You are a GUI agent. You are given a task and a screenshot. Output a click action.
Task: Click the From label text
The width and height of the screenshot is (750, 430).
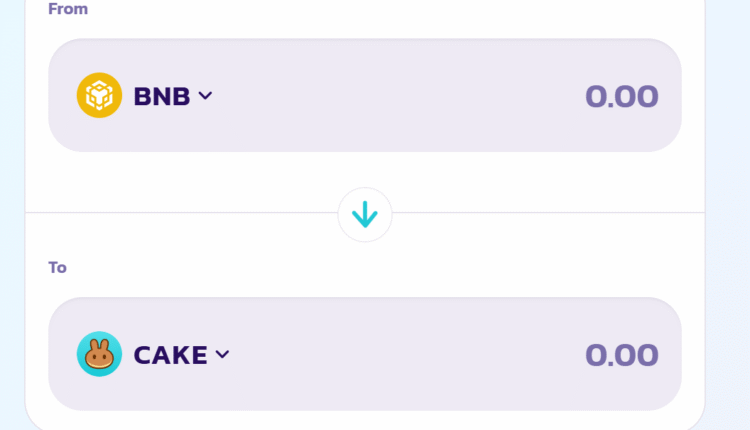coord(68,9)
